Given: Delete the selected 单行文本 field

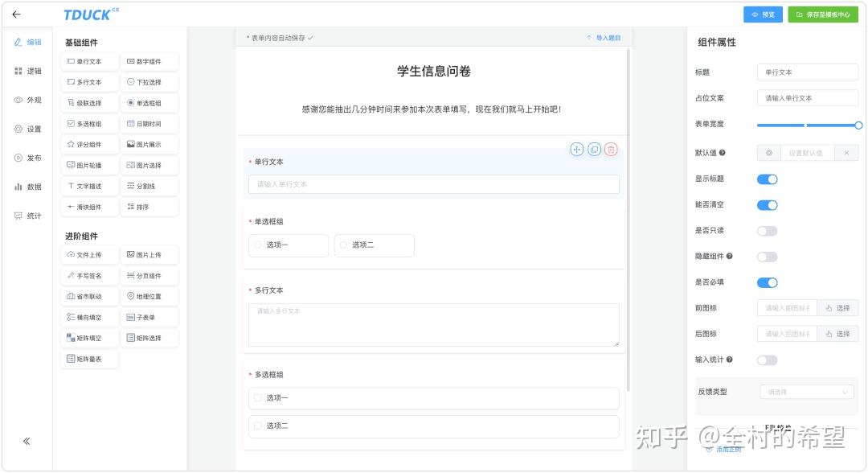Looking at the screenshot, I should (x=611, y=150).
